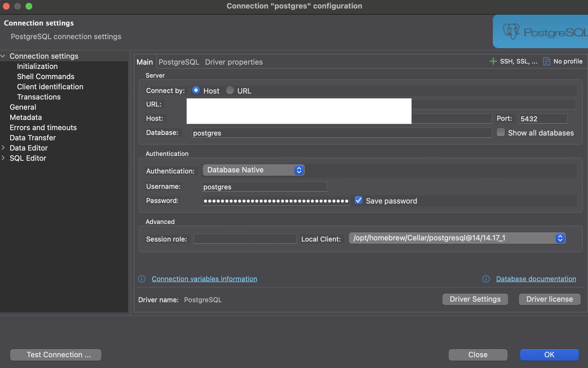Click the No profile document icon
The width and height of the screenshot is (588, 368).
(x=546, y=61)
